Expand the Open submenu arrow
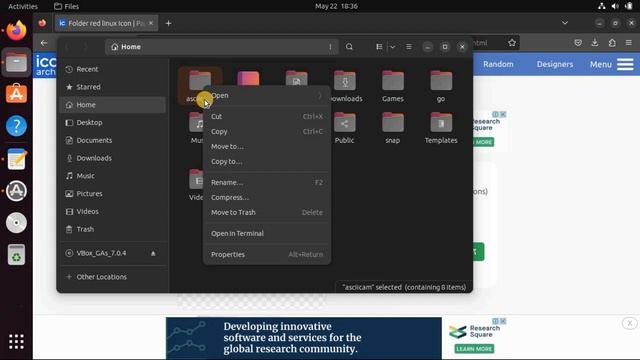 [x=320, y=96]
